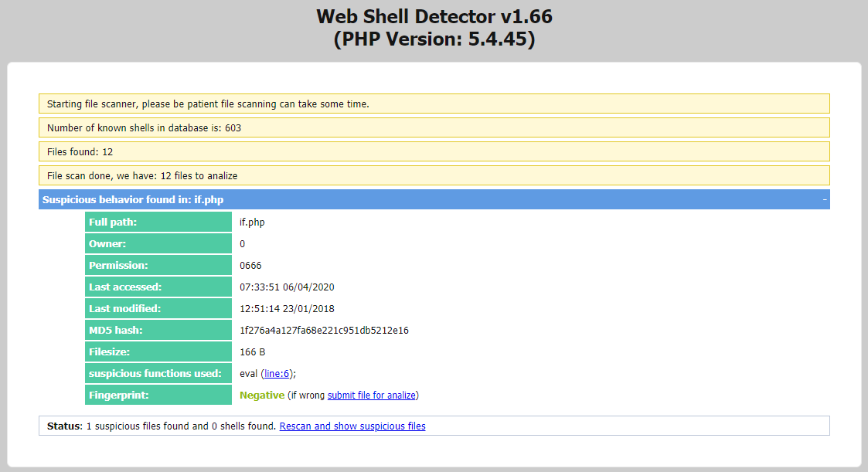This screenshot has width=868, height=472.
Task: Click the 0666 permission value
Action: pos(250,266)
